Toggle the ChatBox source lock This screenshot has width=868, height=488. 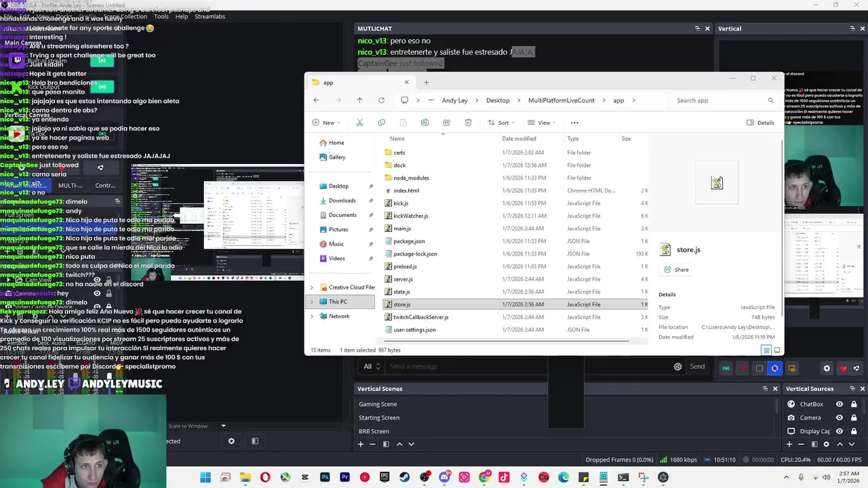pos(854,404)
